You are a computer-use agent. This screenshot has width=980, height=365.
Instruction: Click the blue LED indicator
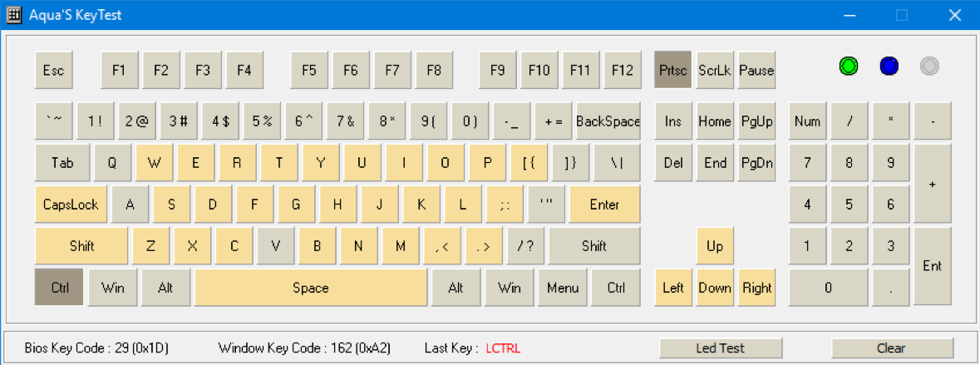[x=889, y=66]
